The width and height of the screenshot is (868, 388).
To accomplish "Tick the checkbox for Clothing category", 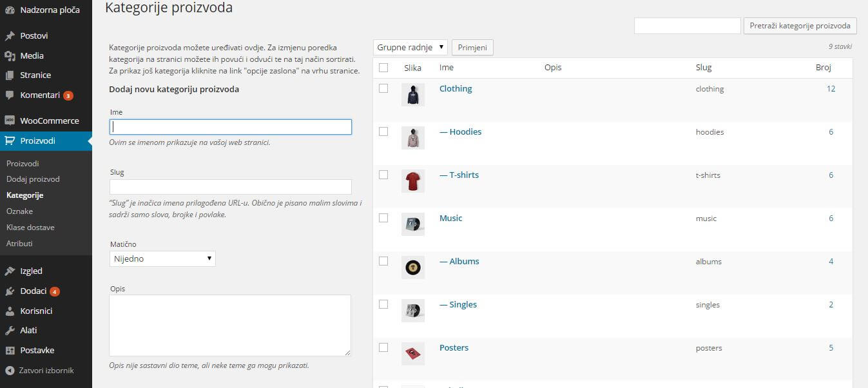I will (383, 88).
